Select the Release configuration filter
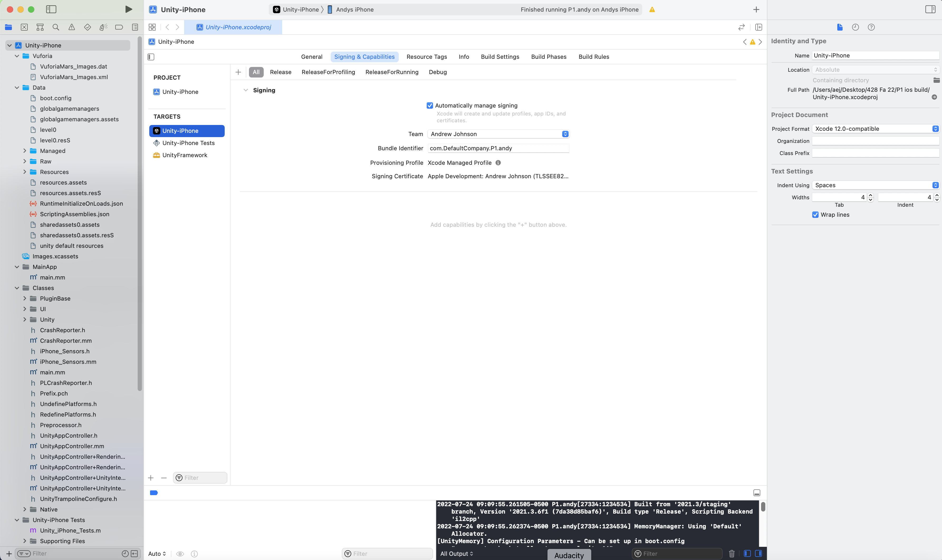 tap(280, 72)
